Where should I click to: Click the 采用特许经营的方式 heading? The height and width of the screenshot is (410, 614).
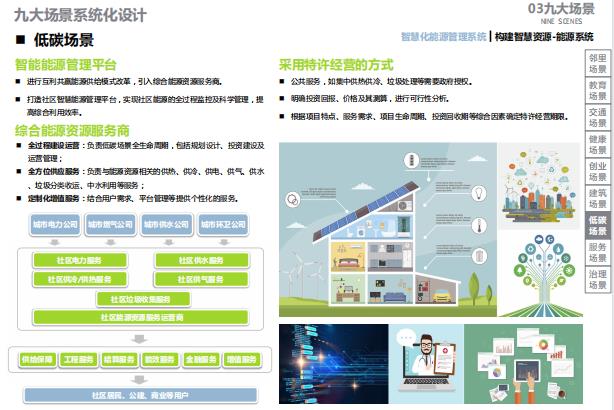(x=336, y=65)
